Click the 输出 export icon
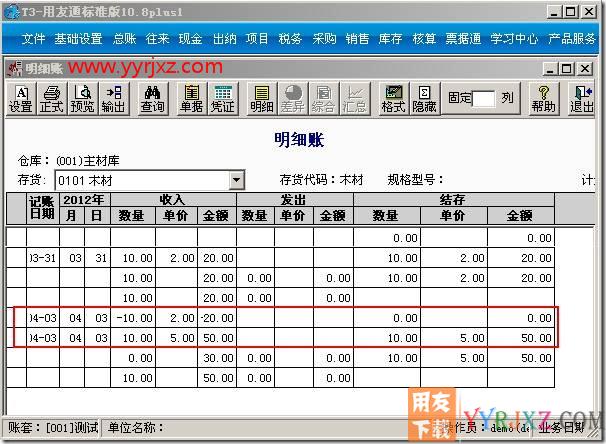 113,99
